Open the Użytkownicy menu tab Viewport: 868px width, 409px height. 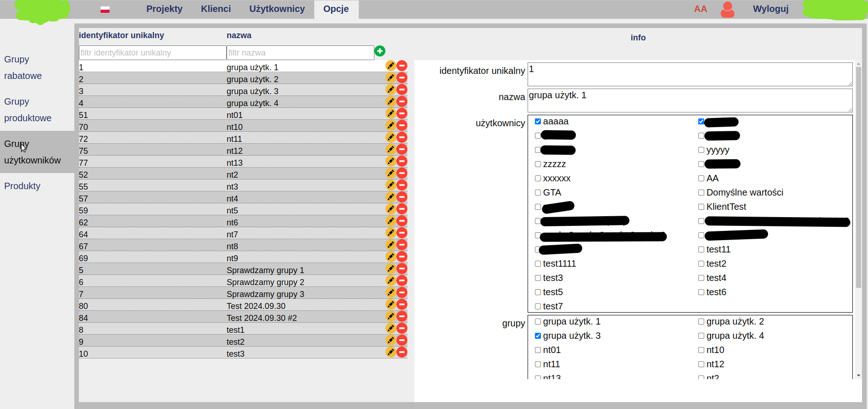coord(277,9)
